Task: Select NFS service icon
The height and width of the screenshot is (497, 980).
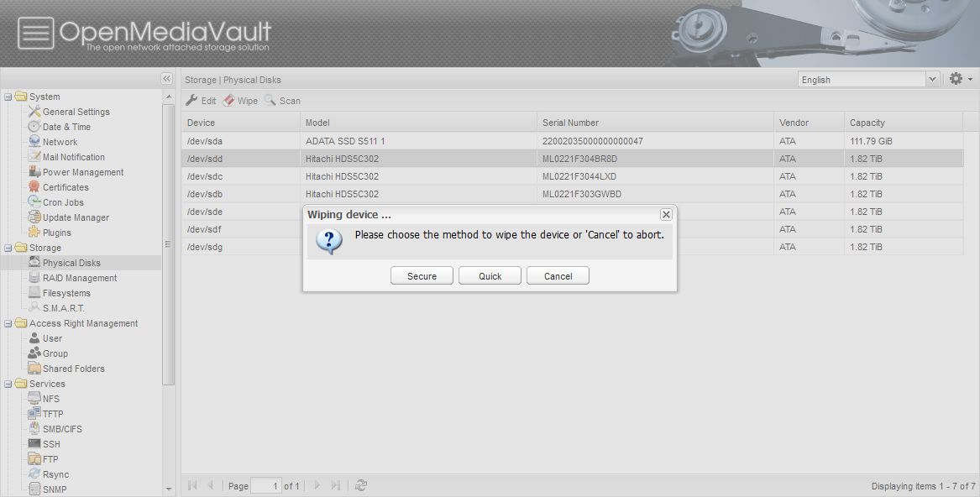Action: (34, 398)
